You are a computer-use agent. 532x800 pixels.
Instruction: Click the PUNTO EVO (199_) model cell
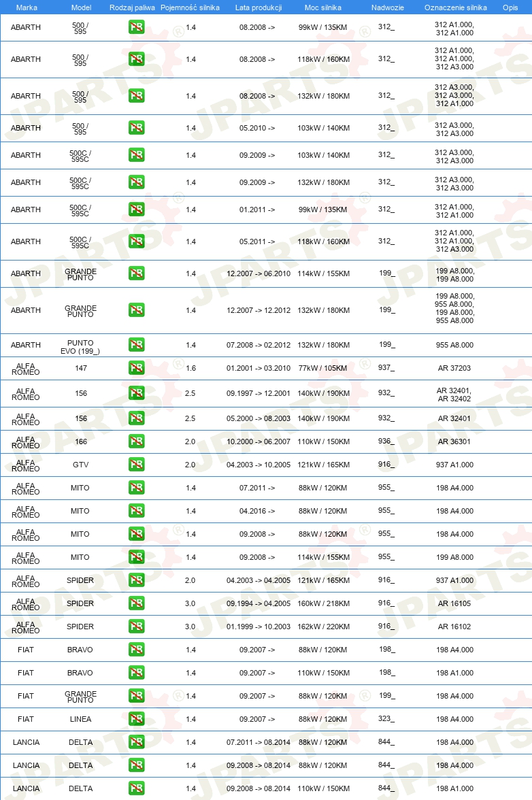(x=80, y=347)
